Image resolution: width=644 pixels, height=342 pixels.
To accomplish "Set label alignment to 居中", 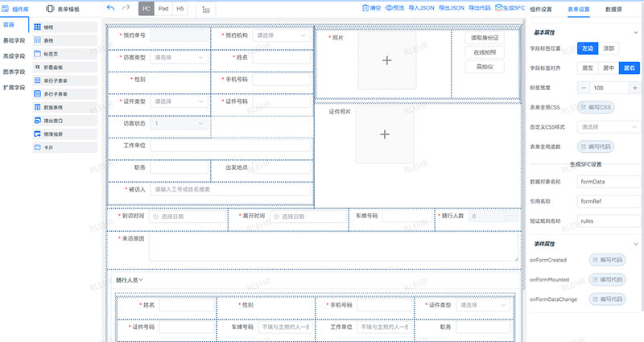I will pyautogui.click(x=609, y=68).
